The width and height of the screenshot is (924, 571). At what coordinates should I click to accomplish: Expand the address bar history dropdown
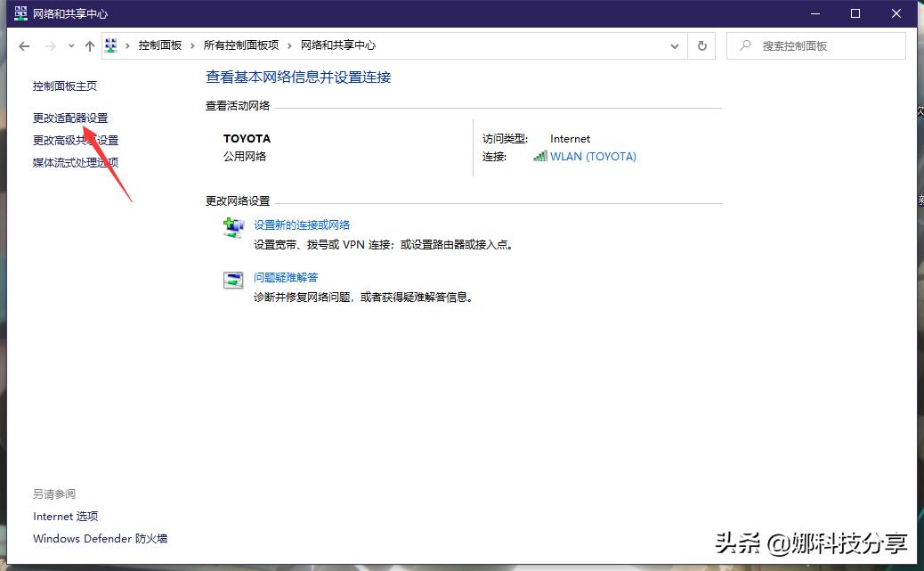pyautogui.click(x=675, y=45)
